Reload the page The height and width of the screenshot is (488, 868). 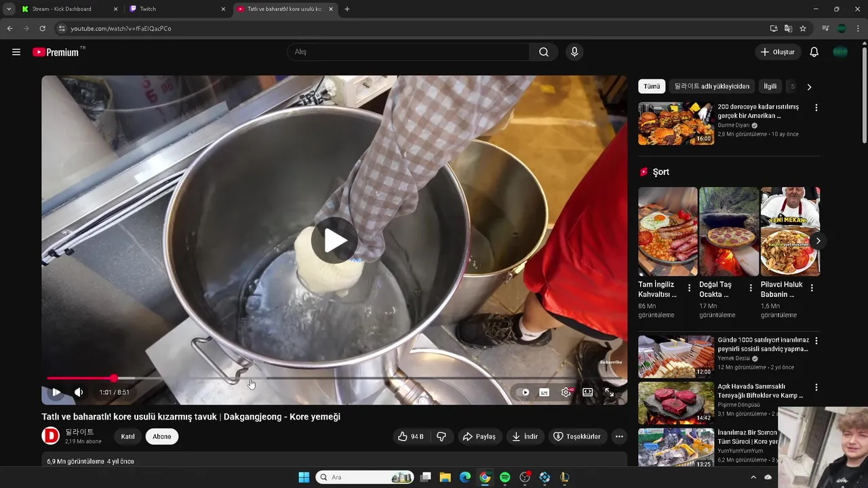[42, 28]
